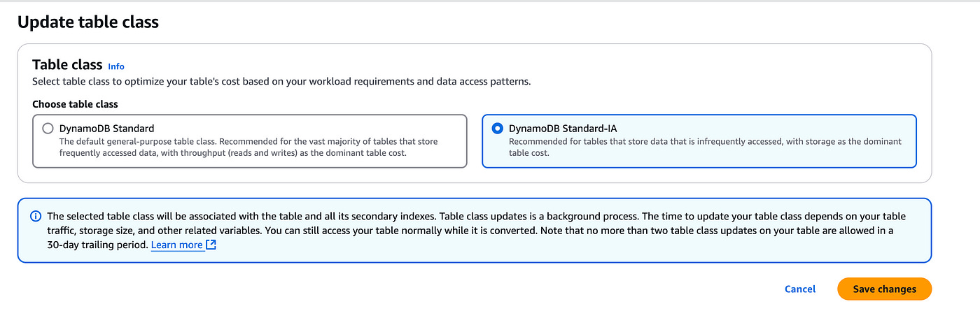The image size is (980, 318).
Task: Cancel the table class update
Action: click(x=800, y=289)
